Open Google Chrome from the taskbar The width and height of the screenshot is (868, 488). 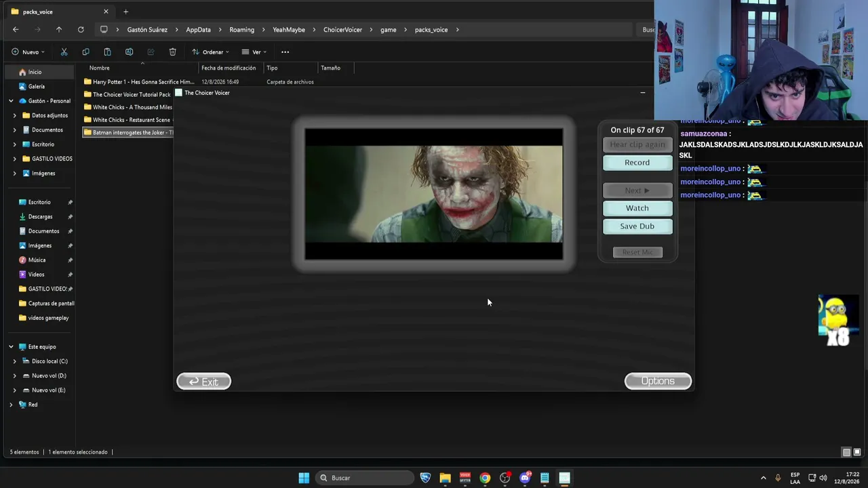(485, 478)
